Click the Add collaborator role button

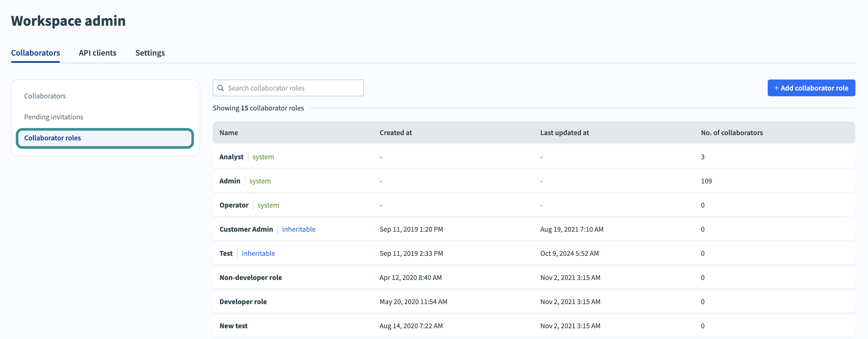811,88
